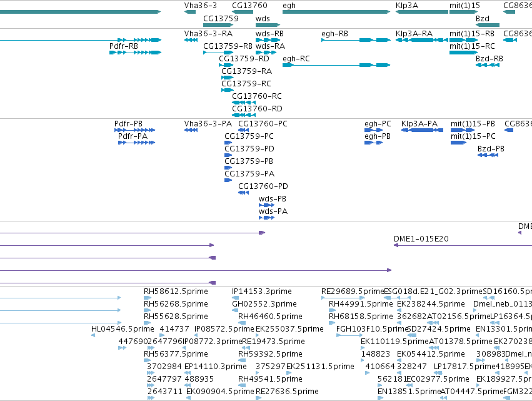Click the CG13760-PC protein label
The image size is (532, 401).
(263, 124)
